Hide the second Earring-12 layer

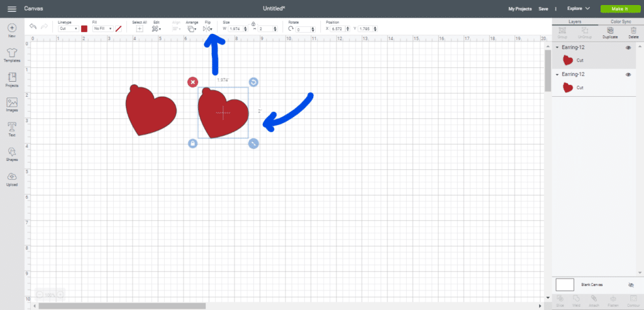[628, 74]
